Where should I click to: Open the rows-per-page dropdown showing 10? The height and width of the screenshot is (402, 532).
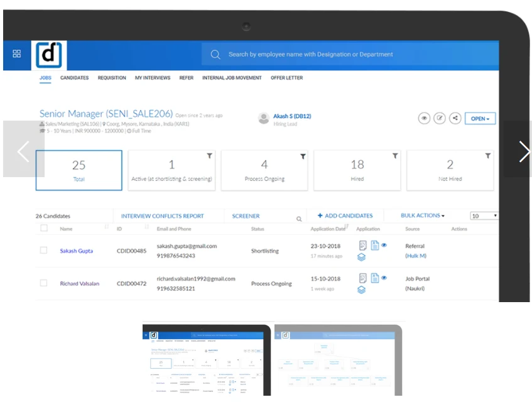pos(484,215)
